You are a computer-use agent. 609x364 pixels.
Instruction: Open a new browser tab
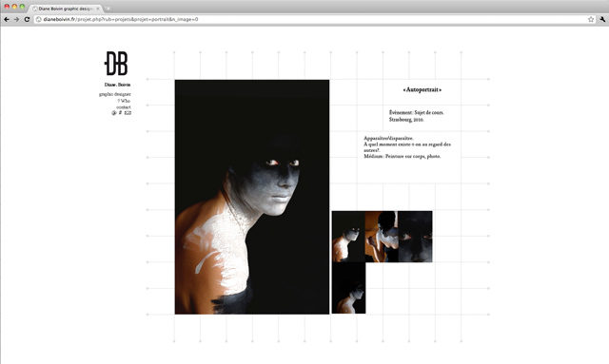click(x=108, y=9)
